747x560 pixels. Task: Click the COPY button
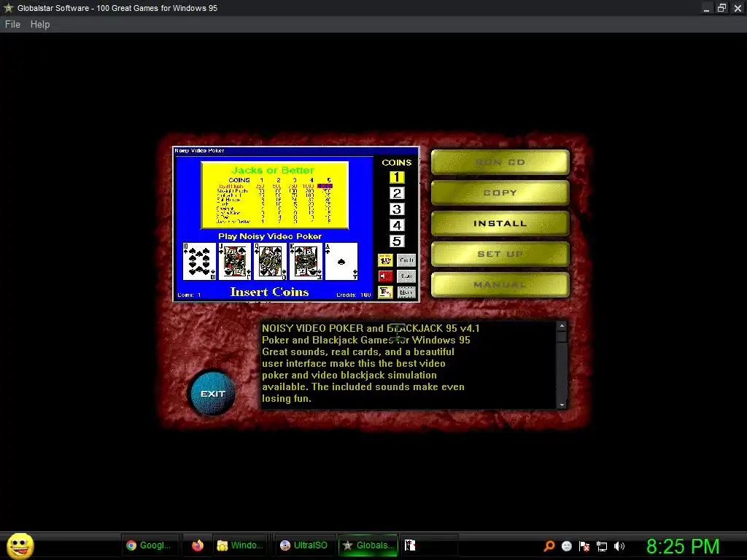(500, 192)
